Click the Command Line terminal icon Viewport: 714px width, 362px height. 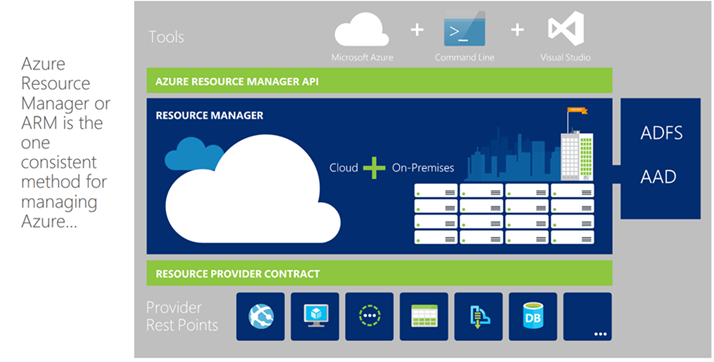click(x=464, y=29)
